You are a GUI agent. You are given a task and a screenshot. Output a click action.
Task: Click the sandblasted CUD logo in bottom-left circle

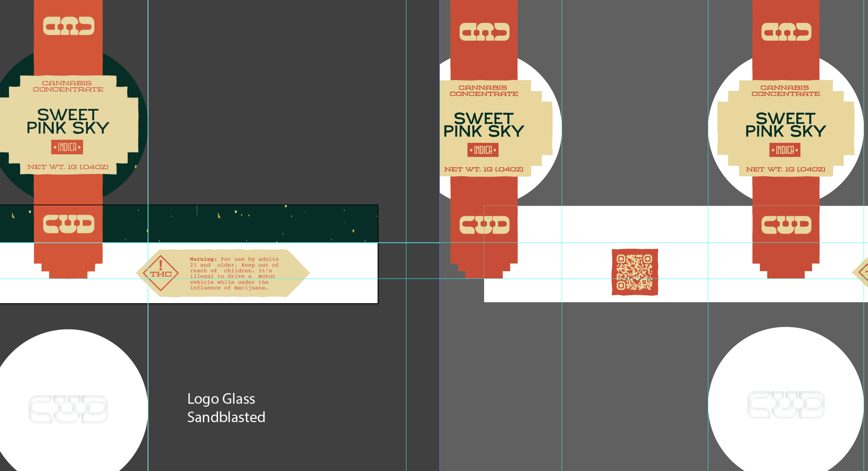pyautogui.click(x=68, y=409)
